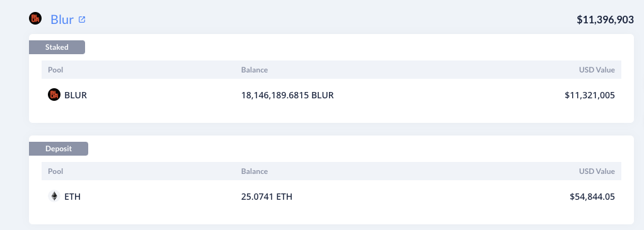Click the Ethereum token icon in Deposit

point(54,197)
